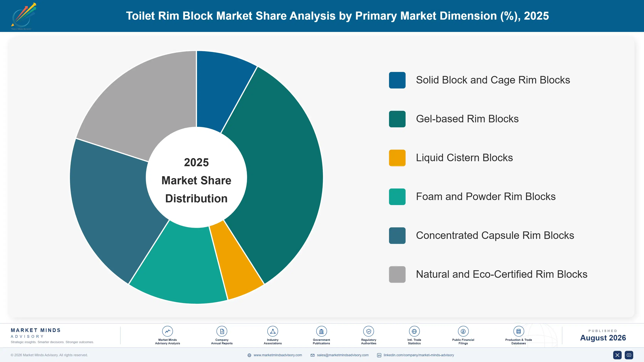Click the Gel-based Rim Blocks legend swatch
The height and width of the screenshot is (362, 644).
tap(397, 119)
